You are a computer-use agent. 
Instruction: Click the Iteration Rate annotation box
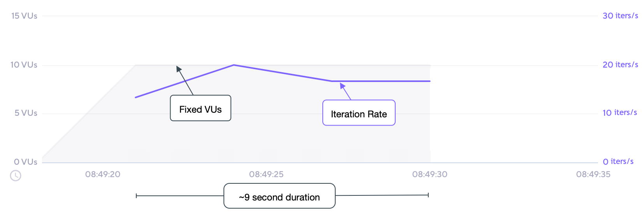(x=359, y=113)
